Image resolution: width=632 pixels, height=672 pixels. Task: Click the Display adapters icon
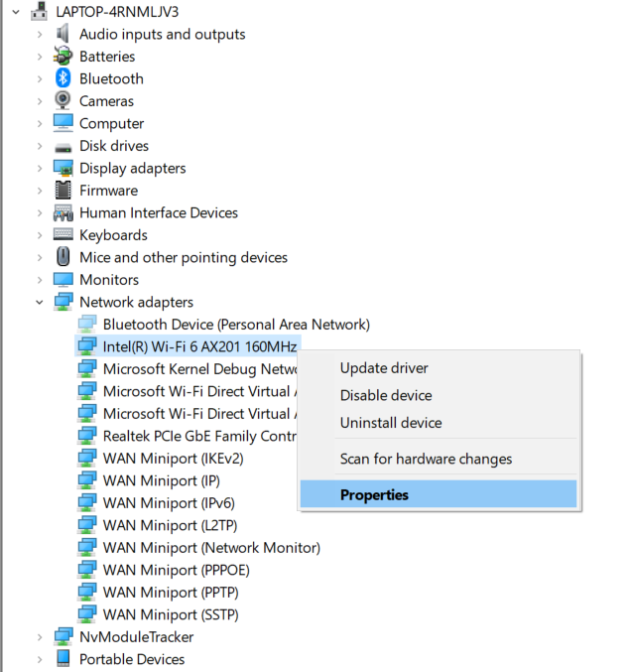pos(63,168)
